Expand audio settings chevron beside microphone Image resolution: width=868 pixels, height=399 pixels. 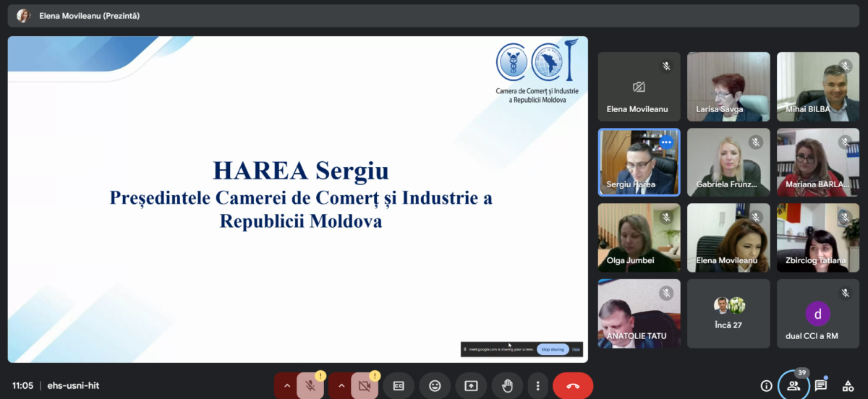coord(286,386)
